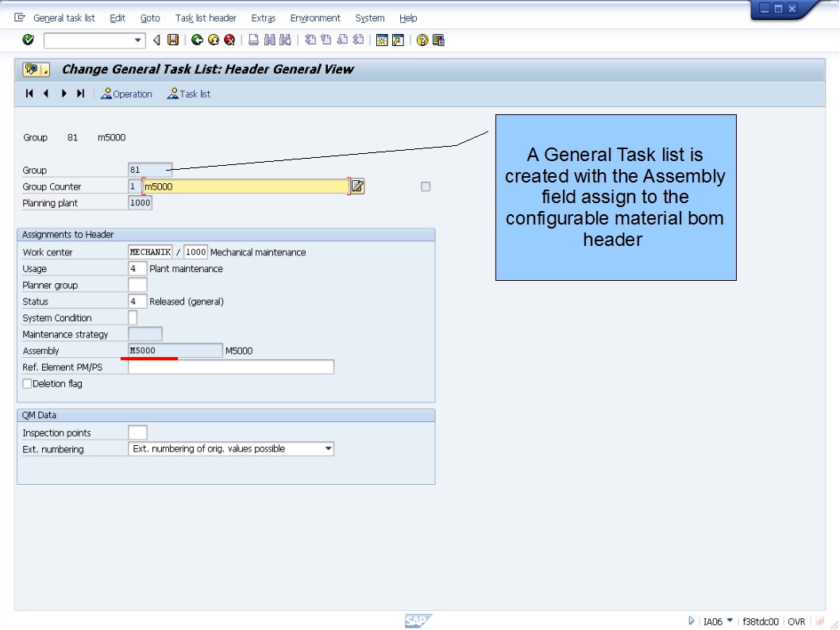
Task: Enable the Deletion flag checkbox
Action: 26,383
